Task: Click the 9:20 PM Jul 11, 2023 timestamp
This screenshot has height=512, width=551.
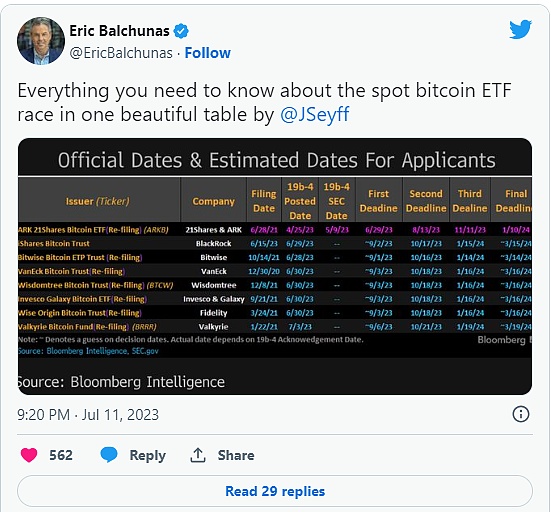Action: [88, 415]
